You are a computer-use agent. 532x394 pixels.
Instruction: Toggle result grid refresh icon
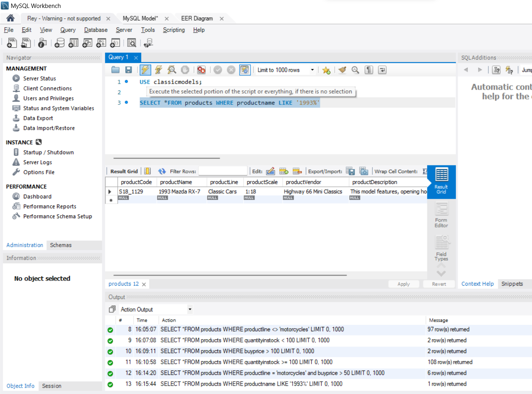162,171
